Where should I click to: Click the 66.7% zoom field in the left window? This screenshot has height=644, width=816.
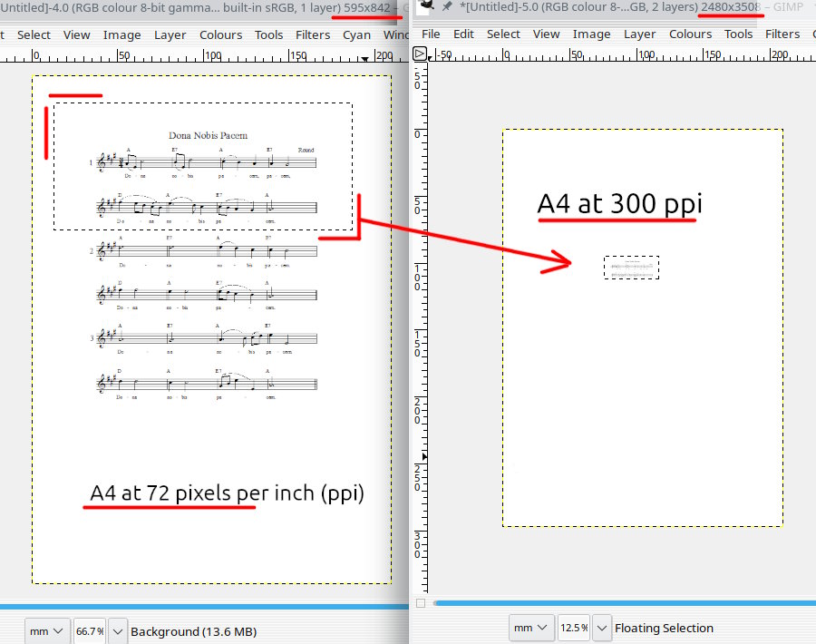point(90,631)
